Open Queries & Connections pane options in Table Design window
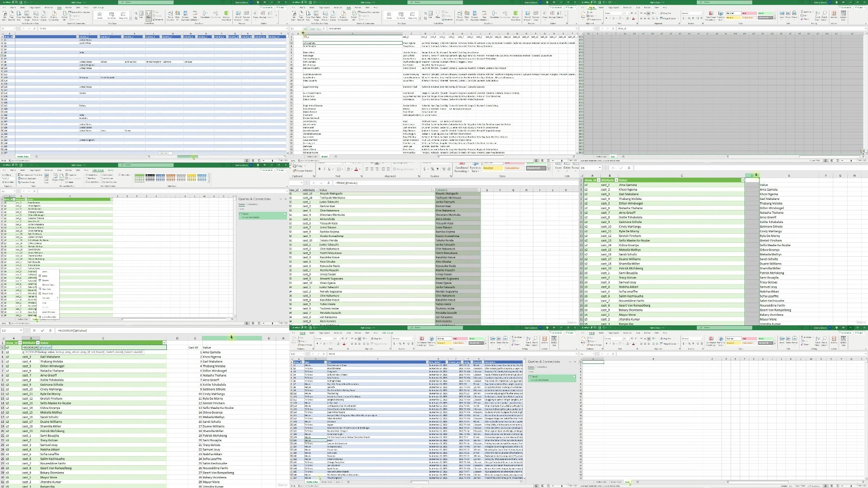 (x=281, y=199)
